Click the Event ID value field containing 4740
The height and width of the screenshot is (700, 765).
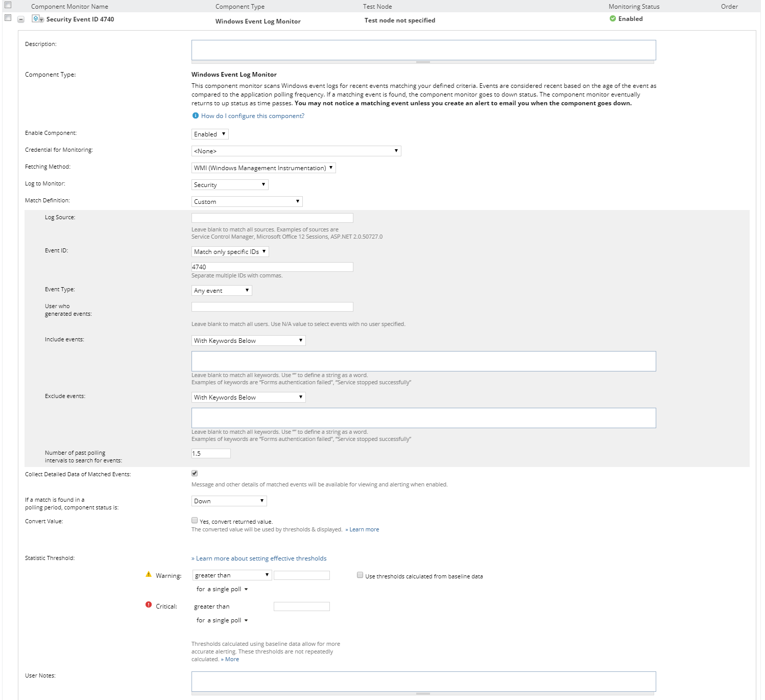tap(272, 267)
